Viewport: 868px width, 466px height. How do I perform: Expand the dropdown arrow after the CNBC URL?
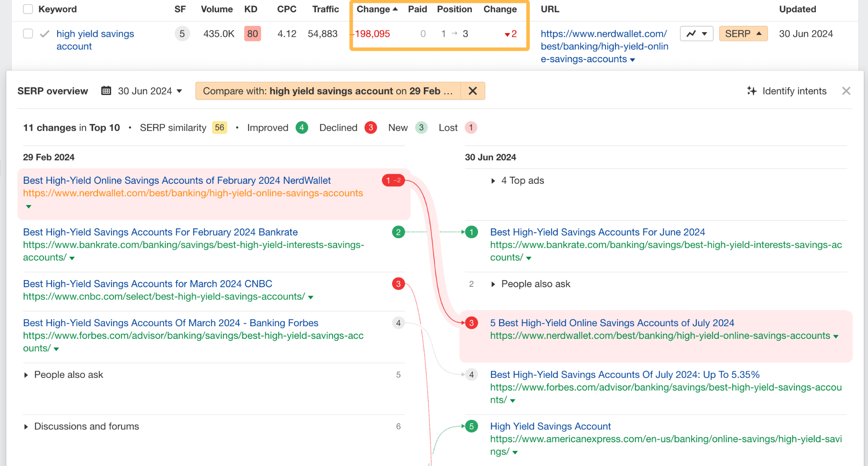311,297
